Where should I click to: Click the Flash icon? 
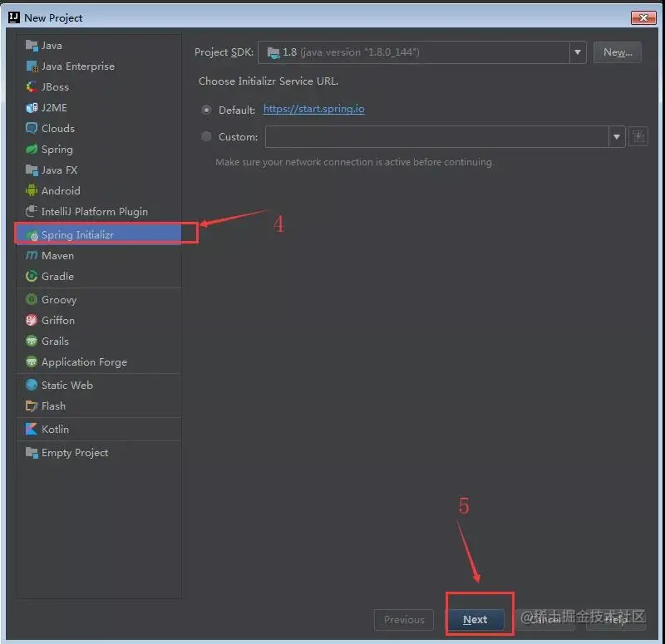pos(32,406)
